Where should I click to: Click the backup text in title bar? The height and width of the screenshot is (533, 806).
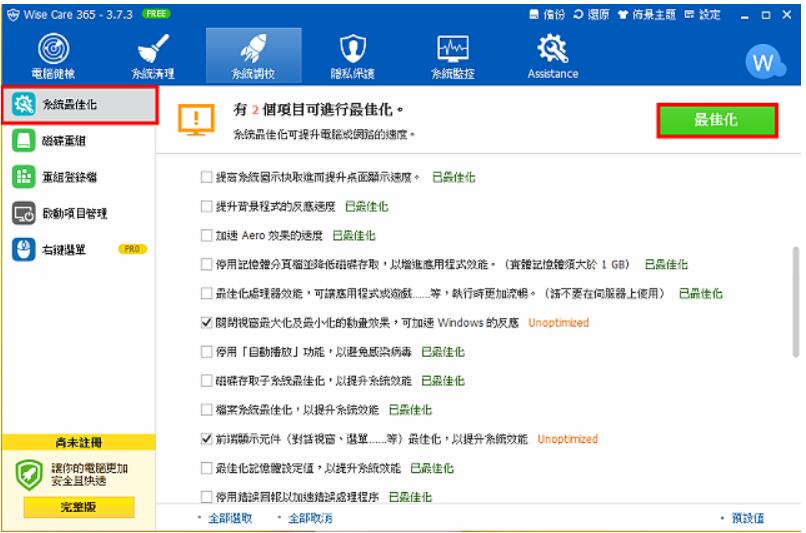coord(554,14)
